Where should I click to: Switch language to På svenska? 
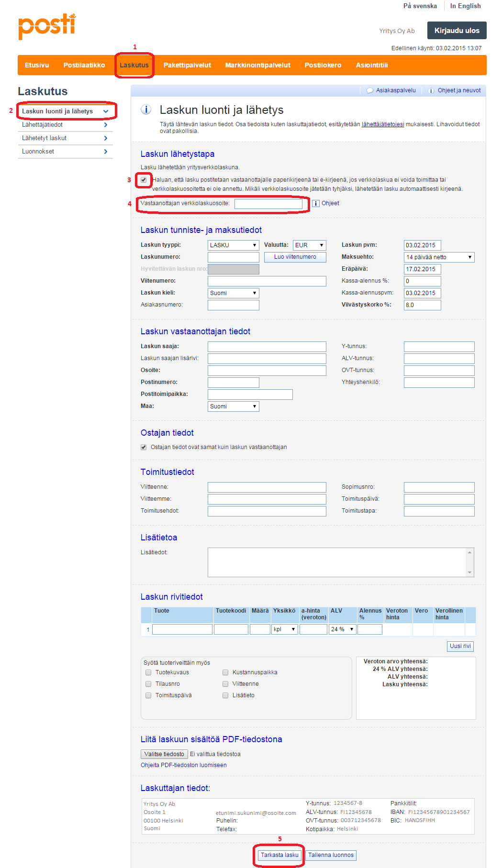(x=420, y=6)
